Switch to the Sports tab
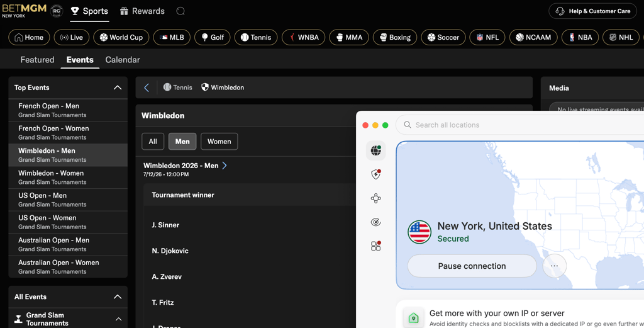The width and height of the screenshot is (644, 328). point(89,11)
